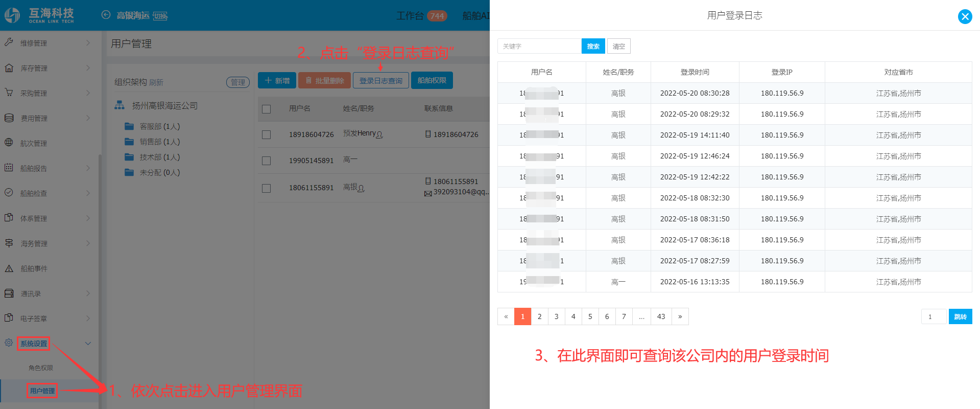Viewport: 980px width, 409px height.
Task: Click the previous page arrow in pagination
Action: pyautogui.click(x=506, y=316)
